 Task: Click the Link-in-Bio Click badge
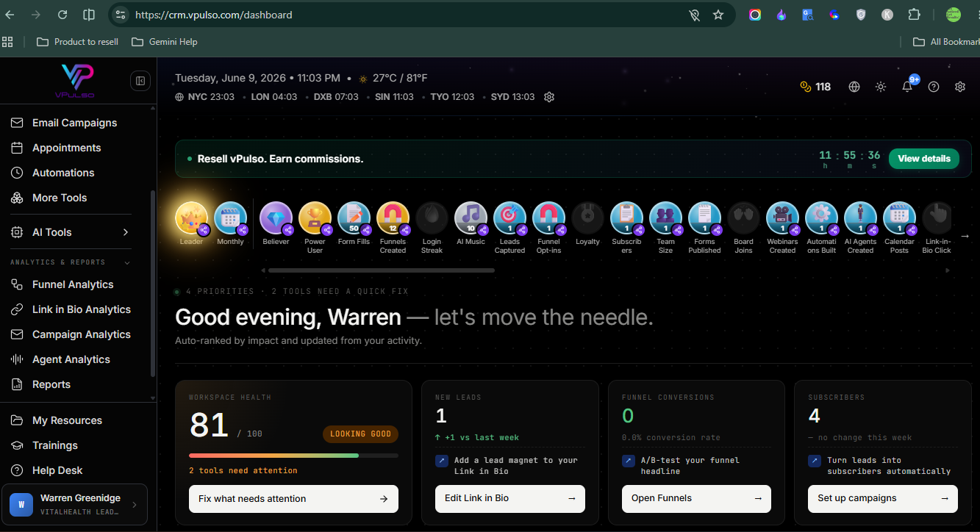tap(937, 218)
